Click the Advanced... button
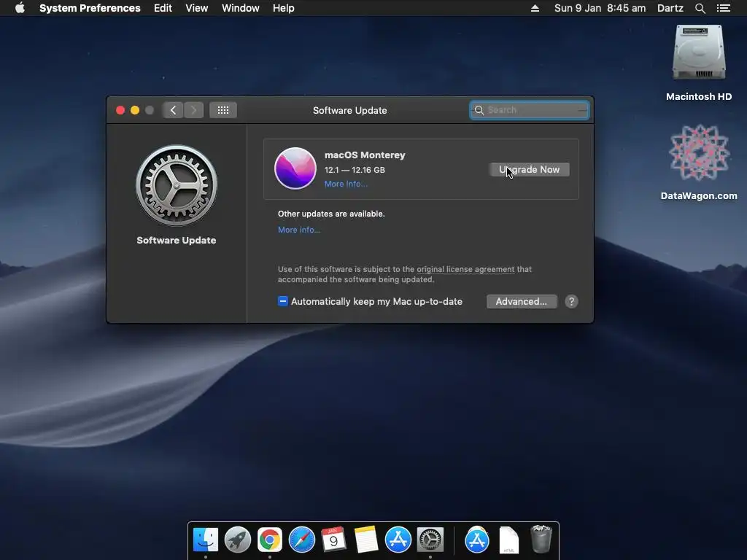Screen dimensions: 747x560 click(521, 301)
